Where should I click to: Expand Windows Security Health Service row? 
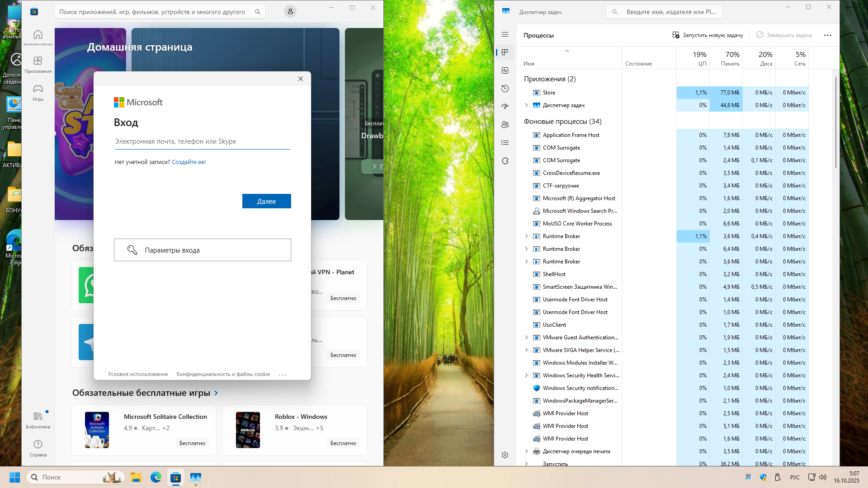[x=526, y=375]
